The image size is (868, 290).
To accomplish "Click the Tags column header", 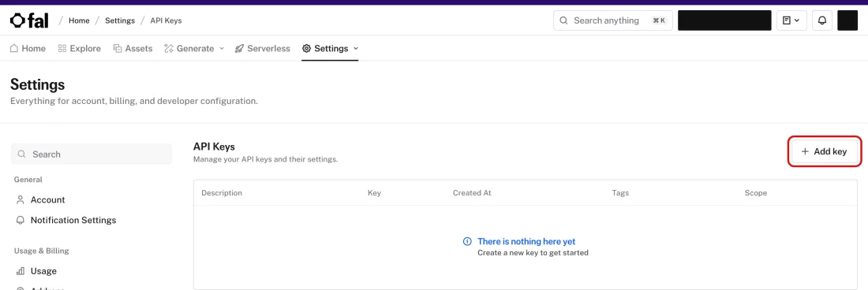I will point(620,193).
